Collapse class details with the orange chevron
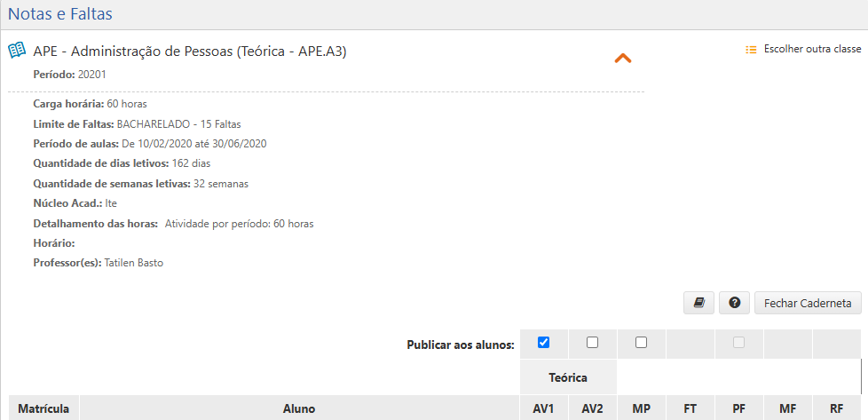 [x=623, y=59]
